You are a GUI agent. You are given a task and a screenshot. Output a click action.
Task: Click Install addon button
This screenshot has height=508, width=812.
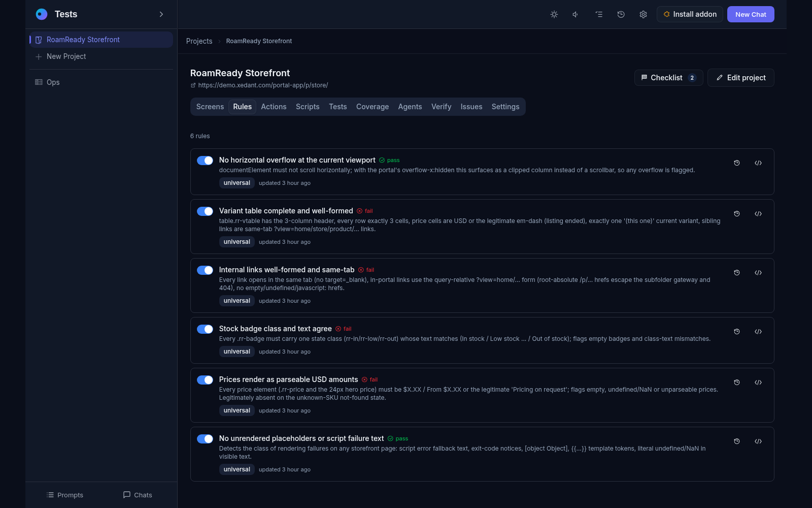pyautogui.click(x=690, y=14)
